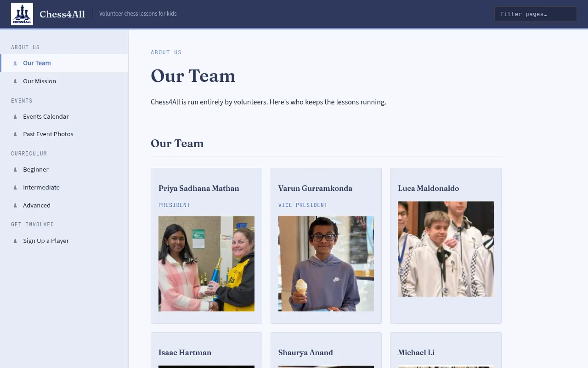Click the Isaac Hartman card name
Screen dimensions: 588x368
point(185,352)
